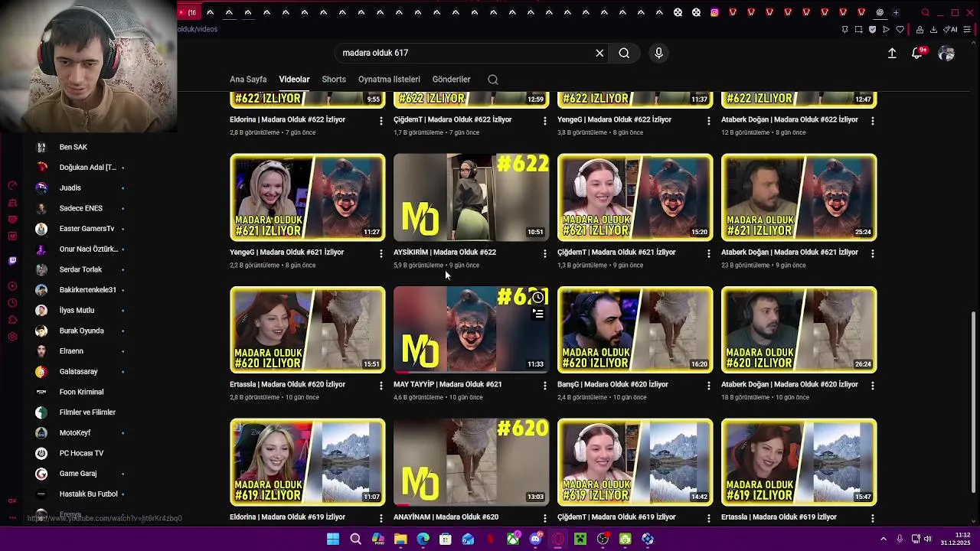Open history clock icon in Opera sidebar
The width and height of the screenshot is (980, 551).
click(x=12, y=302)
